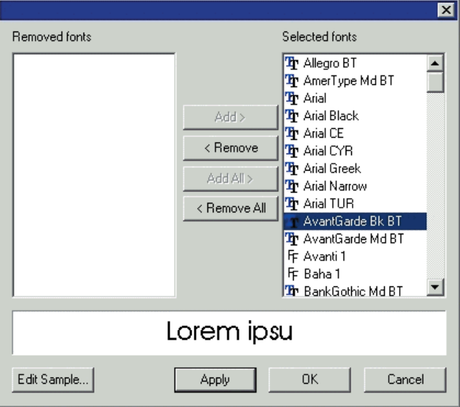The image size is (460, 407).
Task: Select Arial Greek font entry
Action: click(355, 169)
